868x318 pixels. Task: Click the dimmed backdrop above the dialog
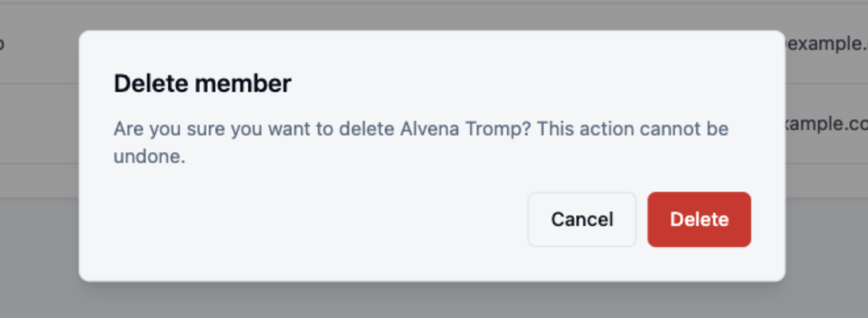(433, 16)
